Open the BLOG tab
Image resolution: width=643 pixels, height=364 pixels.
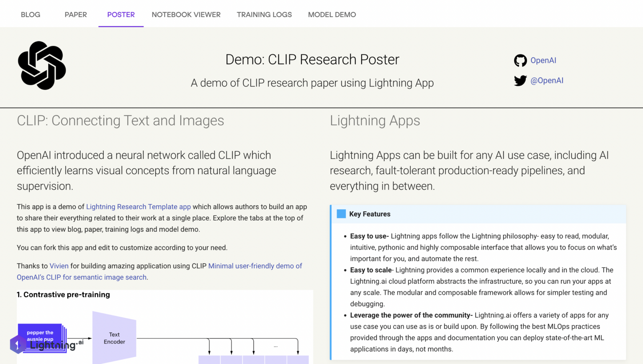pos(30,15)
